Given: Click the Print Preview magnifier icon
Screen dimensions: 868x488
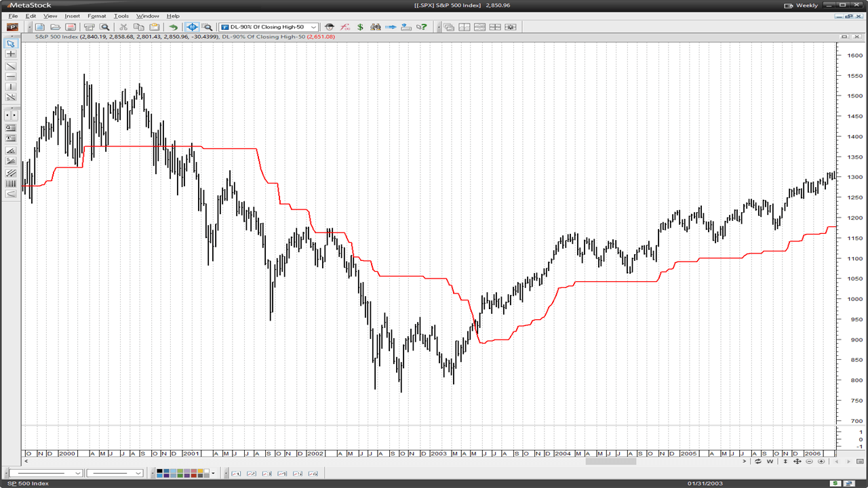Looking at the screenshot, I should 105,27.
